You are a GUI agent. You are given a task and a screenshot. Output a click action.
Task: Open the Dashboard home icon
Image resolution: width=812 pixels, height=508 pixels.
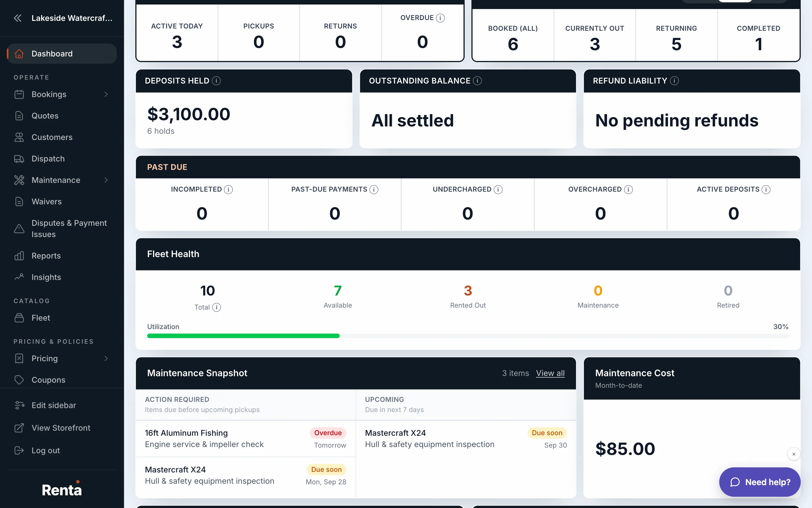tap(19, 54)
